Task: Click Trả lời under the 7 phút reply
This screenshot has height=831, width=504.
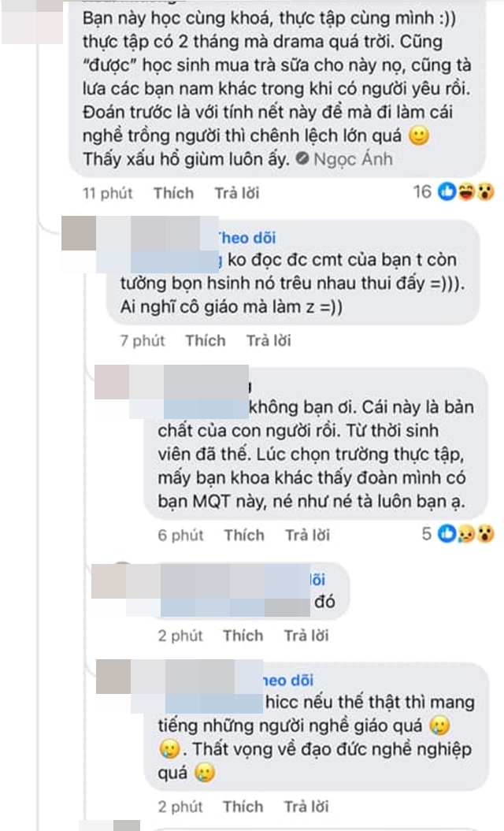Action: 269,340
